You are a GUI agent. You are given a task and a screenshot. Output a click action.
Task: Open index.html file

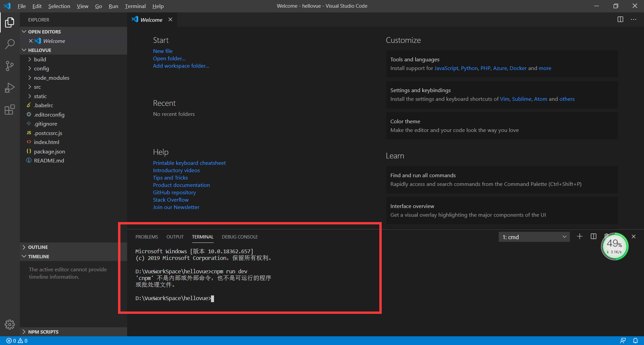pyautogui.click(x=73, y=142)
